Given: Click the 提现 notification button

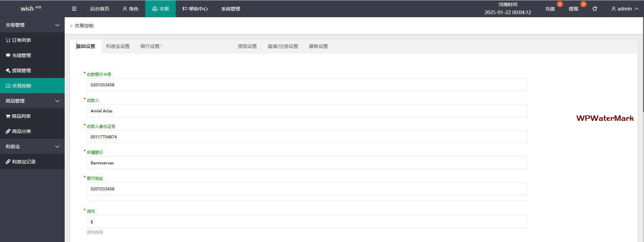Looking at the screenshot, I should tap(573, 9).
